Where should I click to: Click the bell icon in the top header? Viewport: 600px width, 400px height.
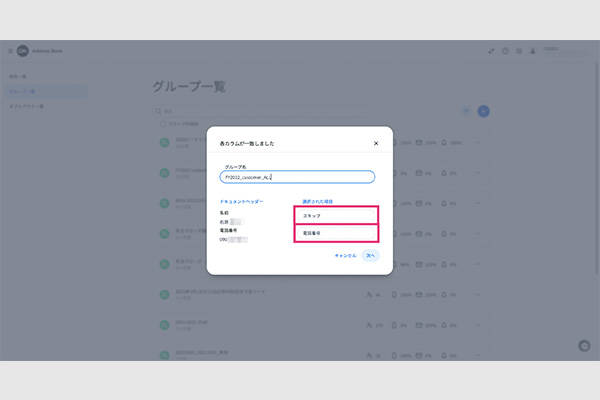click(x=532, y=51)
